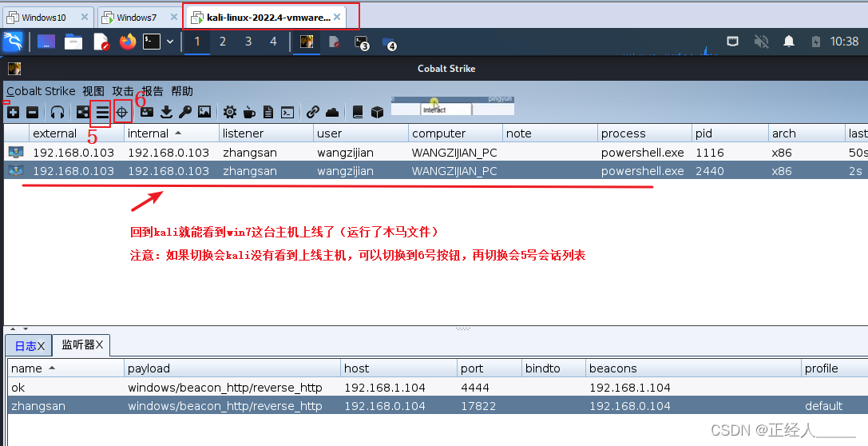Click the Cobalt Strike taskbar window button
Viewport: 868px width, 446px height.
tap(307, 42)
